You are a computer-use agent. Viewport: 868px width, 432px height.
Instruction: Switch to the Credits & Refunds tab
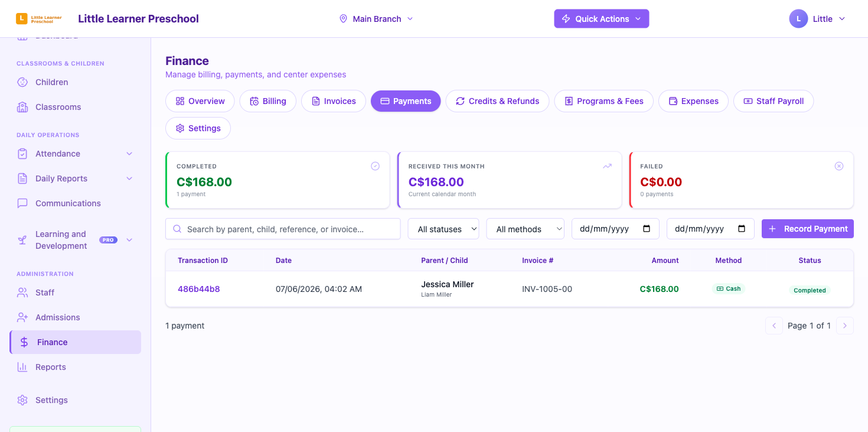click(497, 101)
